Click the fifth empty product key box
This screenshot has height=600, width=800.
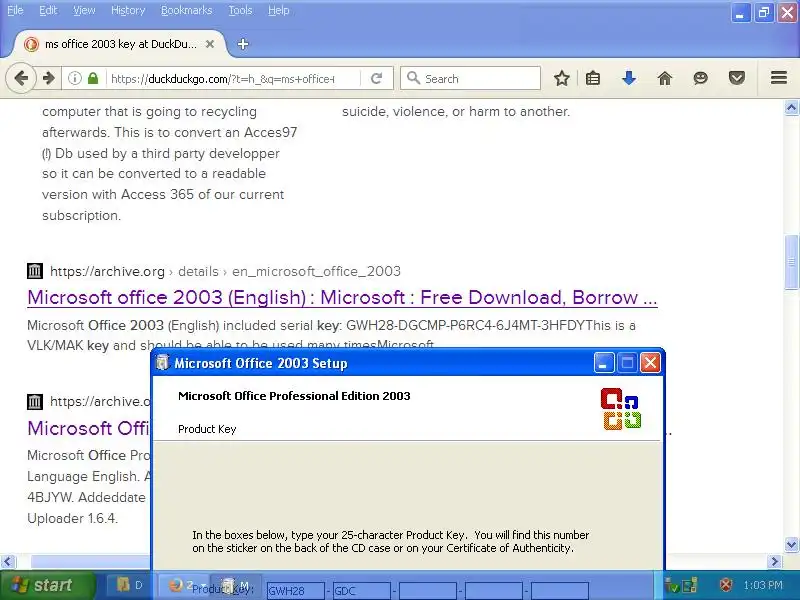(560, 591)
